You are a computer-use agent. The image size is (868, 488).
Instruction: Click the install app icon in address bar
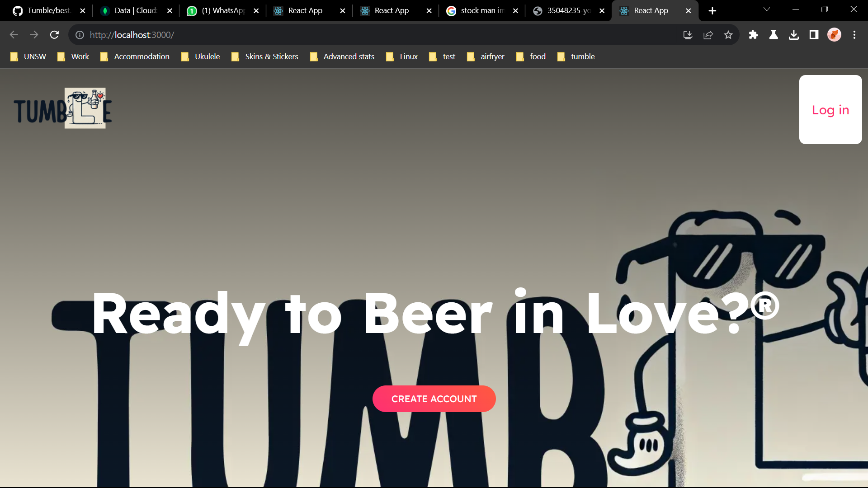[688, 35]
